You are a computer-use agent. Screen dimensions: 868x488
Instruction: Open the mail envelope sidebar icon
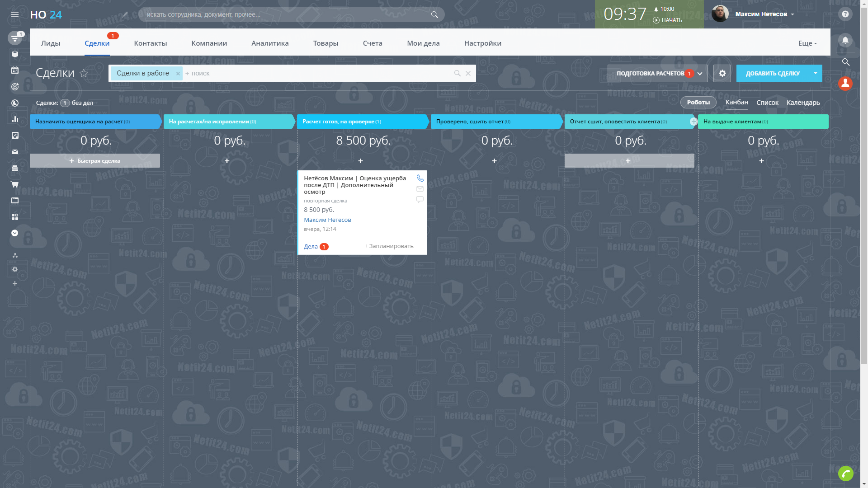point(15,152)
